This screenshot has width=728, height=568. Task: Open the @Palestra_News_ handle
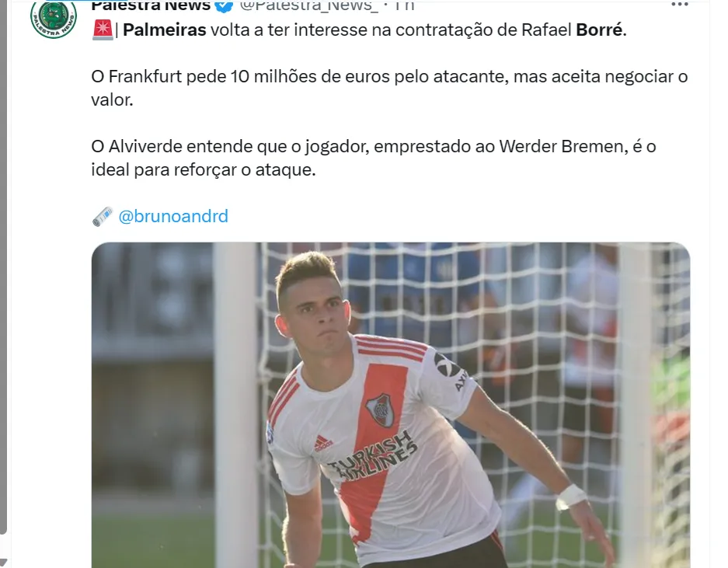(308, 5)
